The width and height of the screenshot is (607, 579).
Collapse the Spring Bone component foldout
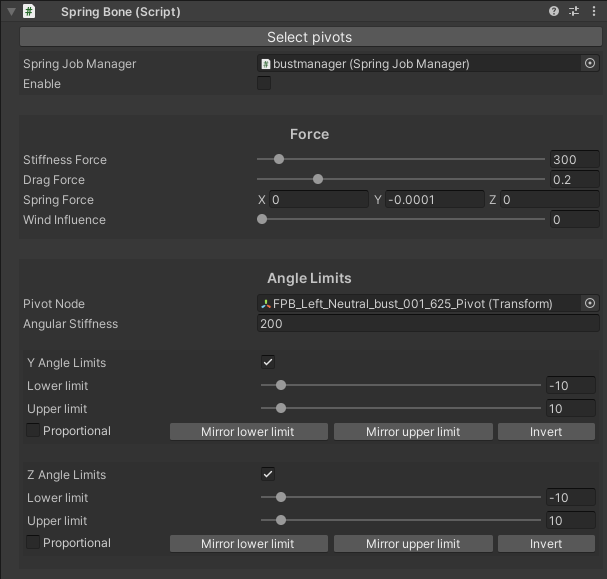point(11,12)
